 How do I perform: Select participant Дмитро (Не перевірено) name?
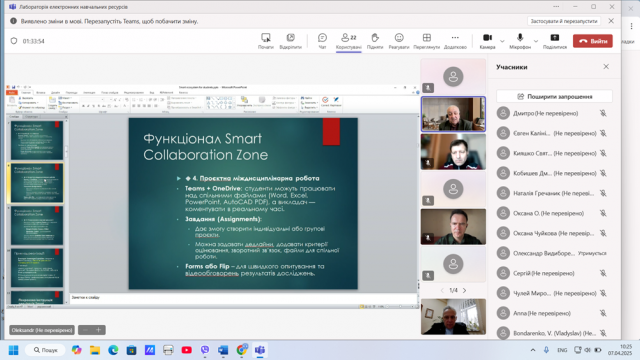545,113
